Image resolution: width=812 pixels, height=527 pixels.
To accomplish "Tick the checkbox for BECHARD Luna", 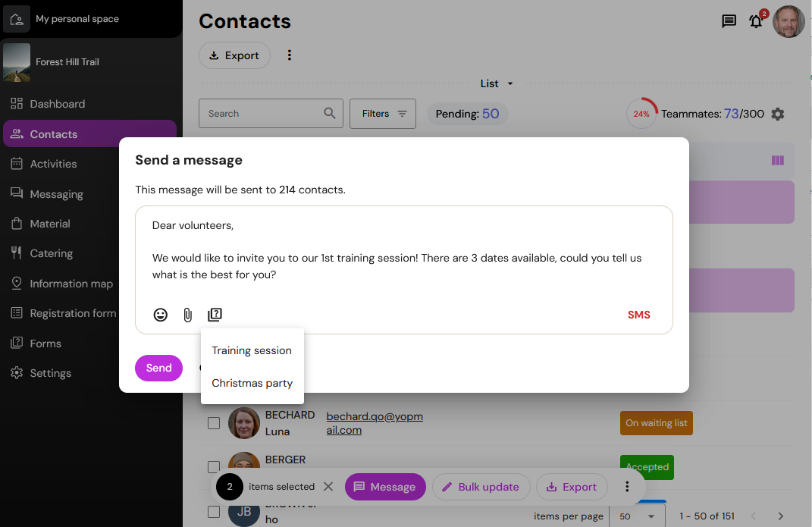I will [214, 423].
